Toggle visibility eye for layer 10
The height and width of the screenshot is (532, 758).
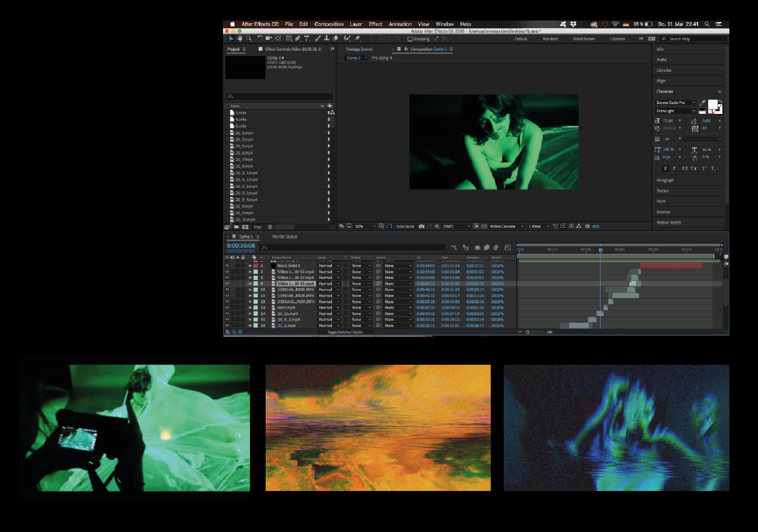coord(227,290)
